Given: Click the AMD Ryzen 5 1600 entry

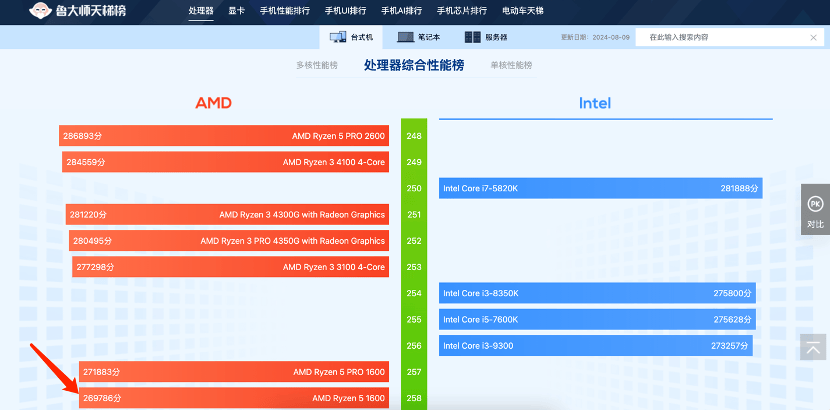Looking at the screenshot, I should (x=234, y=398).
